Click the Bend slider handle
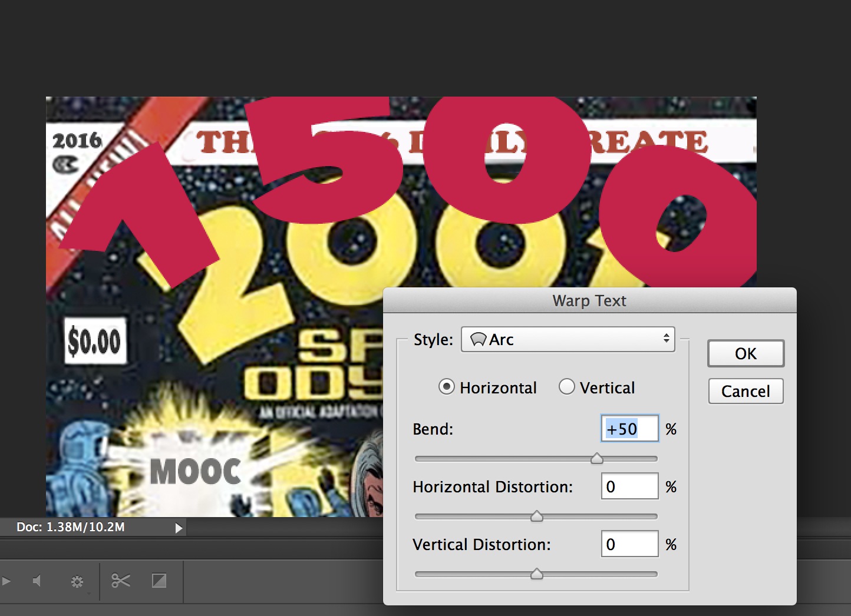851x616 pixels. click(597, 459)
